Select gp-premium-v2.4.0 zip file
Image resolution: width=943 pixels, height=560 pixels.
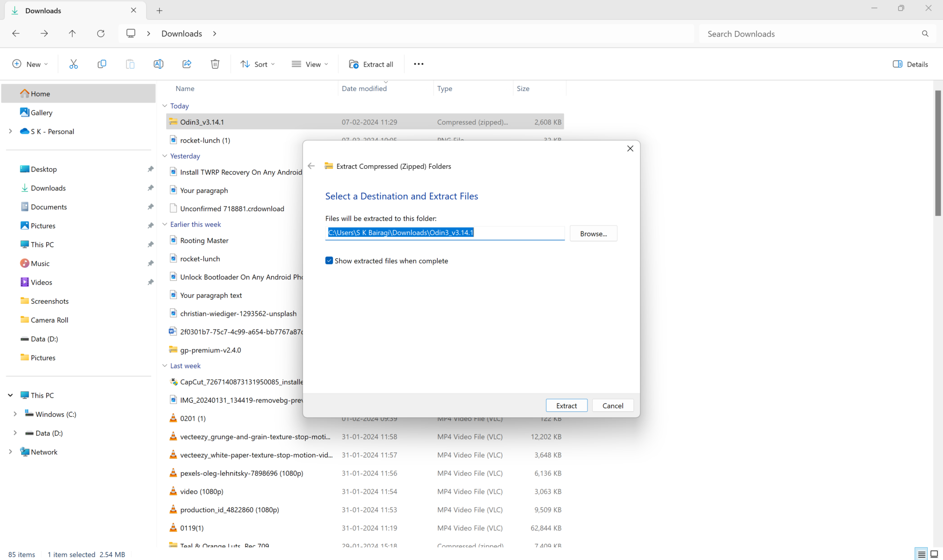coord(210,350)
